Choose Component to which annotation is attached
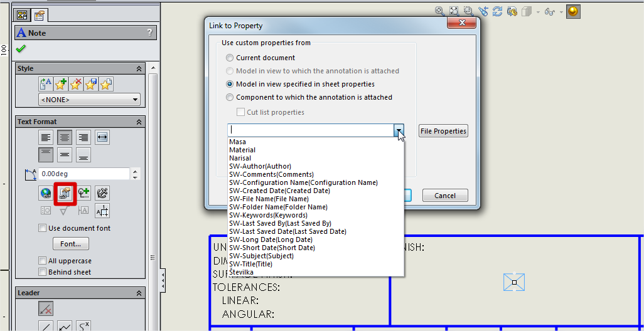 pyautogui.click(x=230, y=97)
